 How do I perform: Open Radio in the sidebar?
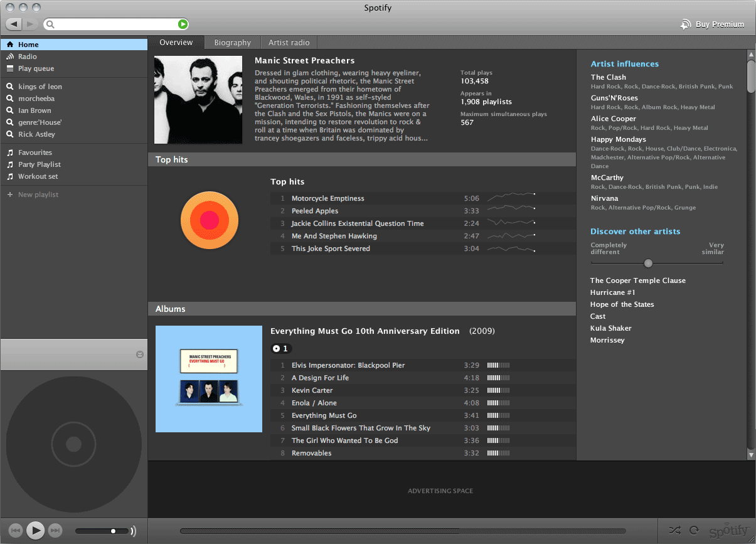pyautogui.click(x=27, y=56)
